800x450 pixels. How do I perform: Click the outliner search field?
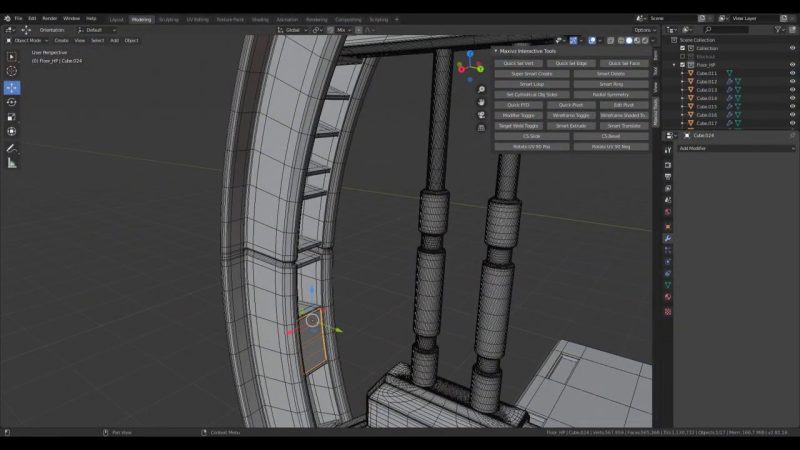(x=728, y=30)
